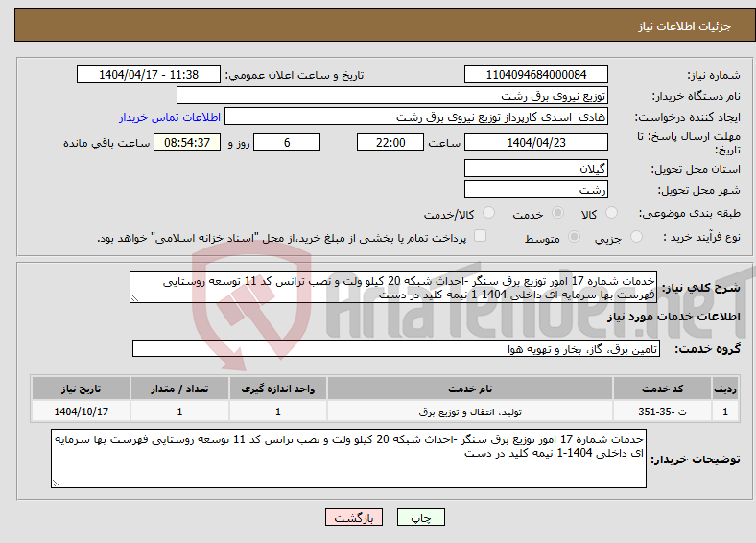Screen dimensions: 756x543
Task: Click the چاپ (print) button
Action: 420,517
